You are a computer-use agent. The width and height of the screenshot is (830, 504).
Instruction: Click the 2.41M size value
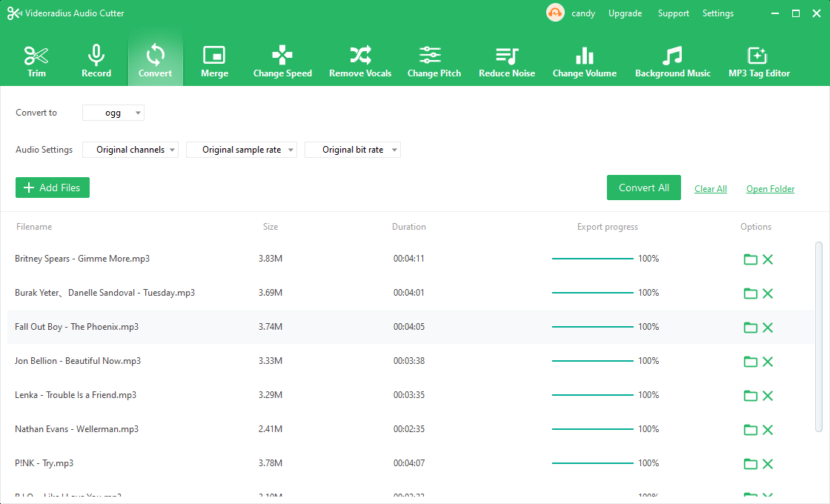tap(270, 429)
